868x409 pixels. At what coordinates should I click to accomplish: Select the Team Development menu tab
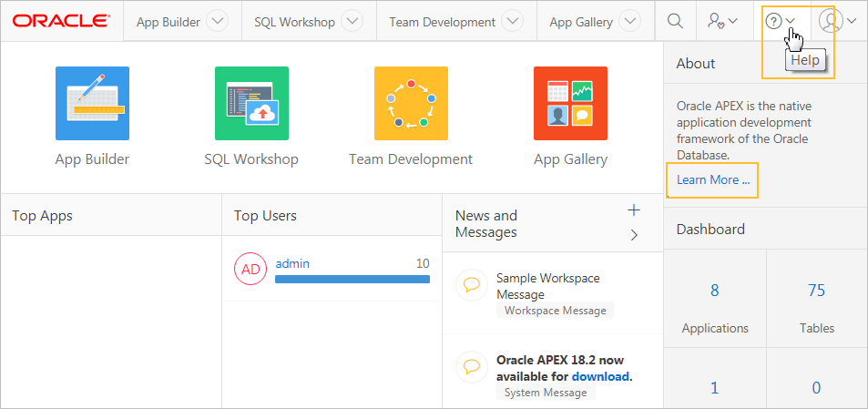click(442, 22)
